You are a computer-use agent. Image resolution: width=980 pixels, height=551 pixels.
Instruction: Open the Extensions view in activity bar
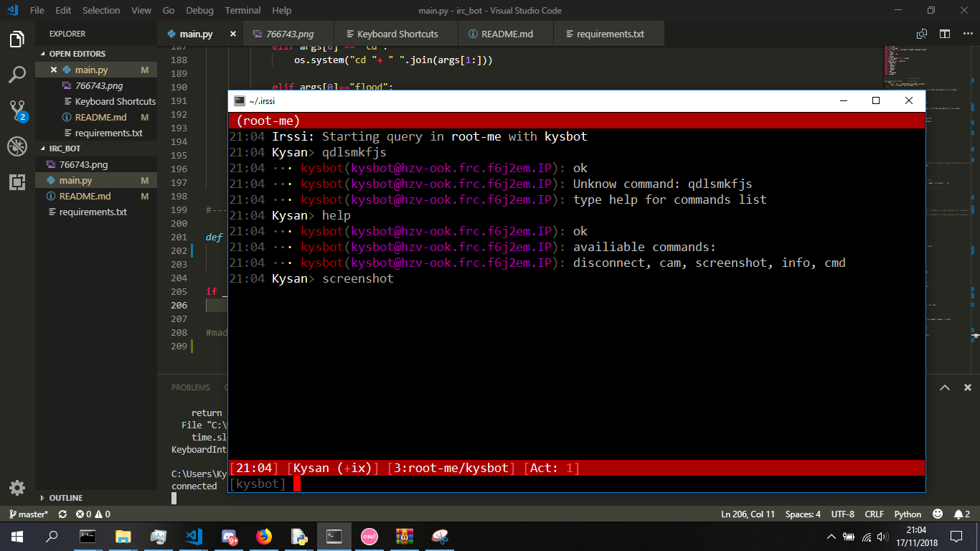(17, 182)
